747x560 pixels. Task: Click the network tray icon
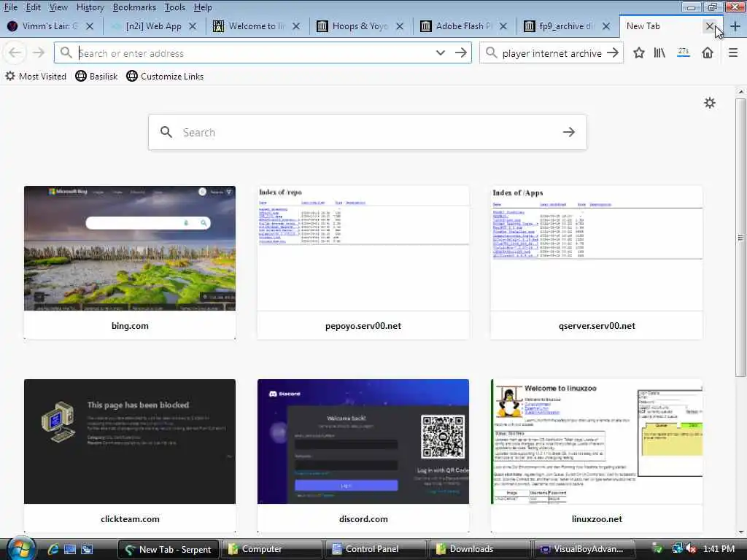coord(677,549)
